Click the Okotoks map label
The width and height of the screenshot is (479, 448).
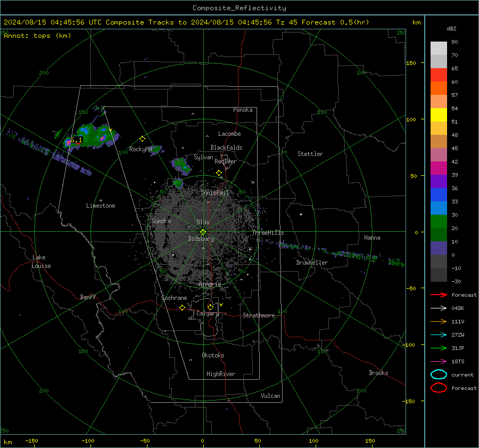coord(213,355)
